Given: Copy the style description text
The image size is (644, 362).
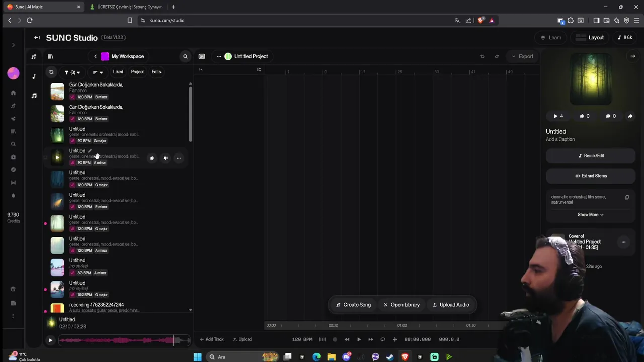Looking at the screenshot, I should pos(627,198).
